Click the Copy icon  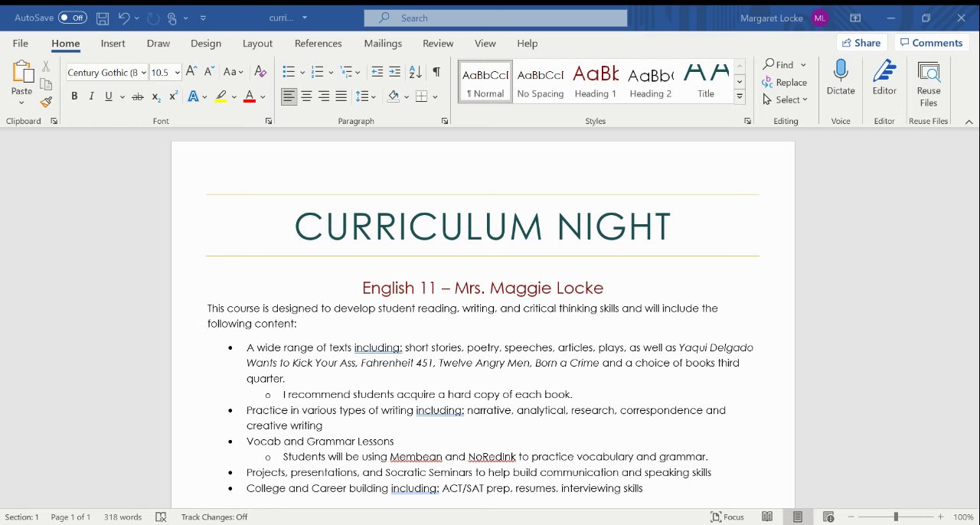coord(46,84)
